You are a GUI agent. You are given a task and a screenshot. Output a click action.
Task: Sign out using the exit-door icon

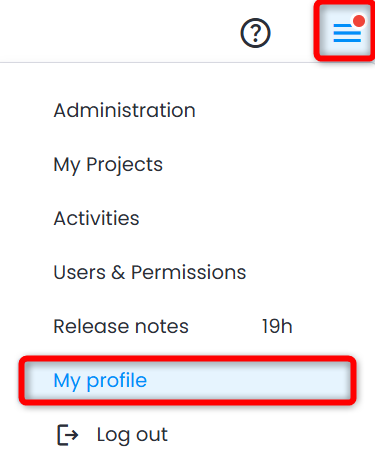click(68, 435)
